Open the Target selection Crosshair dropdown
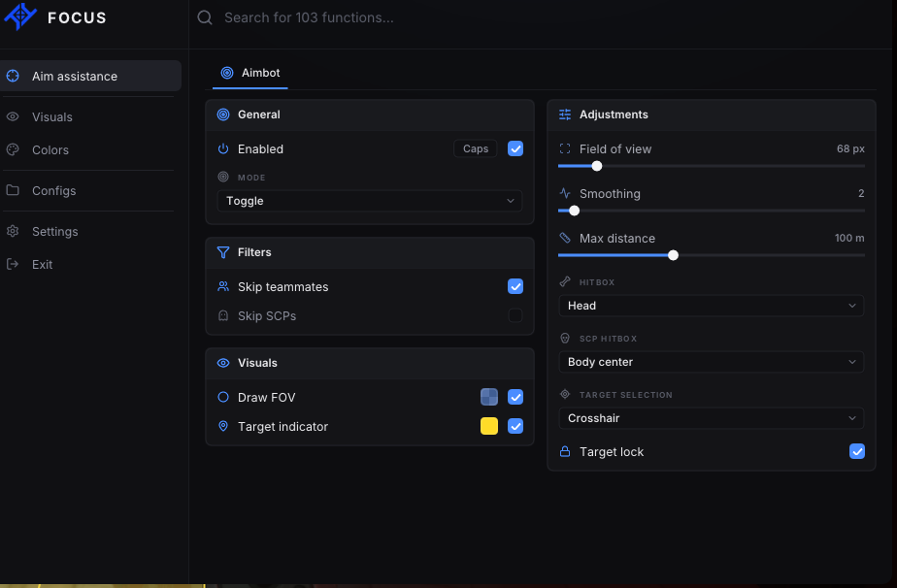 pos(711,418)
